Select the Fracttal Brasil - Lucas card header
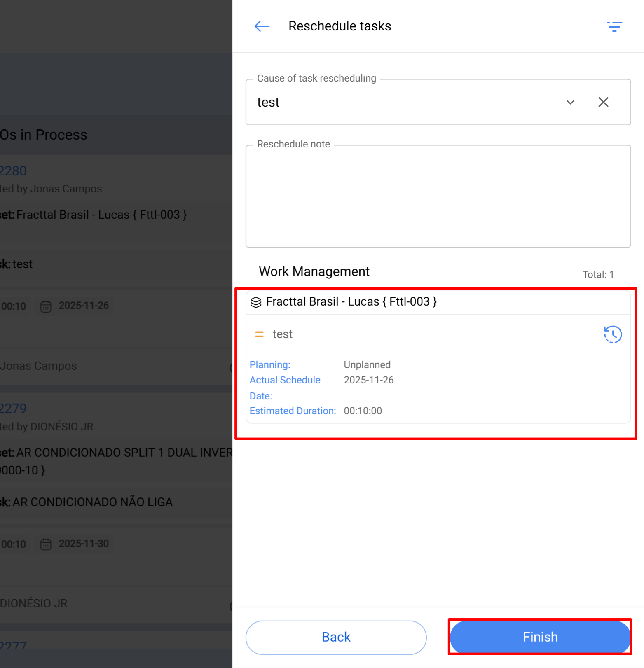The height and width of the screenshot is (668, 644). pyautogui.click(x=351, y=302)
